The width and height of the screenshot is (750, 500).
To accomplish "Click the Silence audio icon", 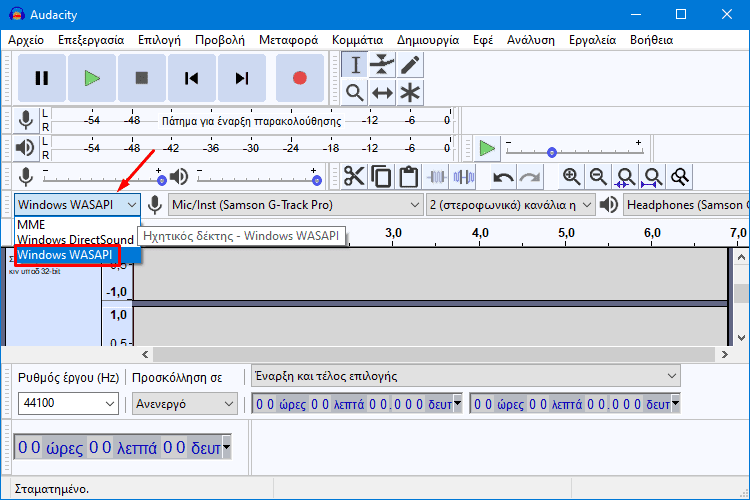I will [x=463, y=177].
